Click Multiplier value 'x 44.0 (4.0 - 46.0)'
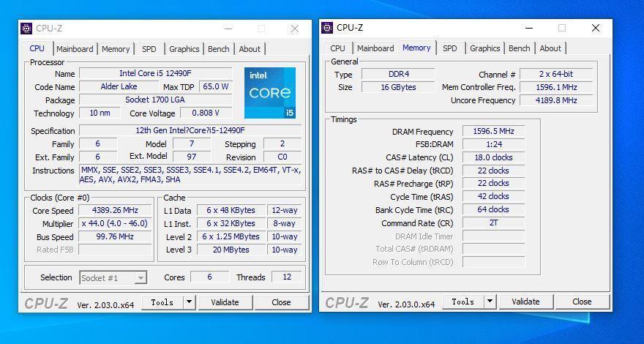 coord(115,223)
